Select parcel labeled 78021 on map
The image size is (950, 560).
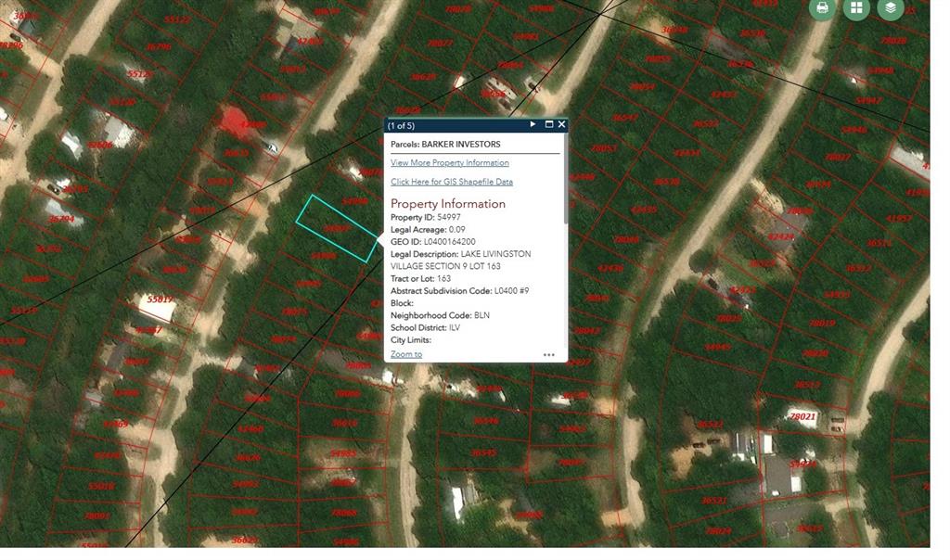801,416
